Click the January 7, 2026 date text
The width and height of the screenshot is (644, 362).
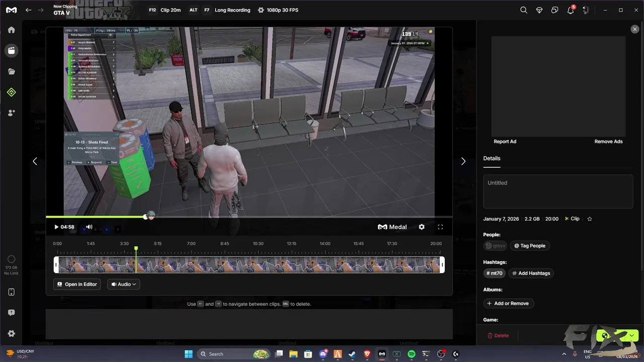click(501, 219)
